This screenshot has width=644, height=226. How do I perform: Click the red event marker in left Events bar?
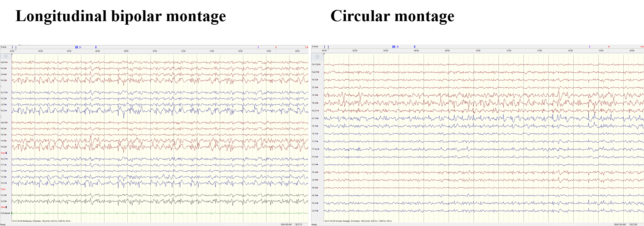(x=276, y=47)
